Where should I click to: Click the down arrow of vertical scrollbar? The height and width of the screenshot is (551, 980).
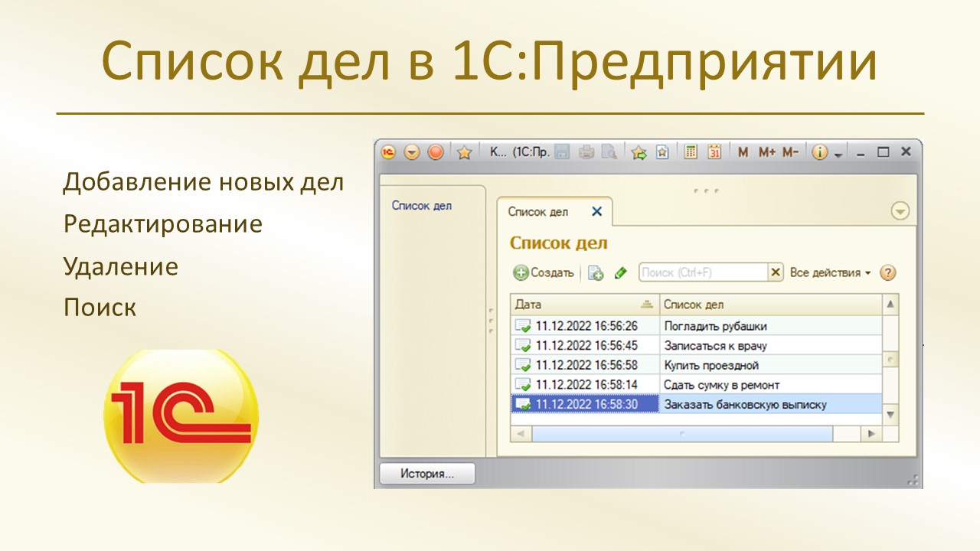coord(890,414)
